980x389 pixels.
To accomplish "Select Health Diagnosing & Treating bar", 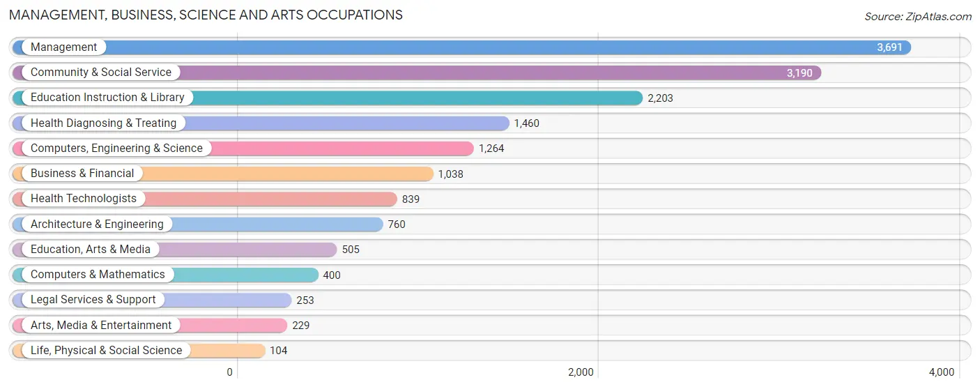I will 261,123.
